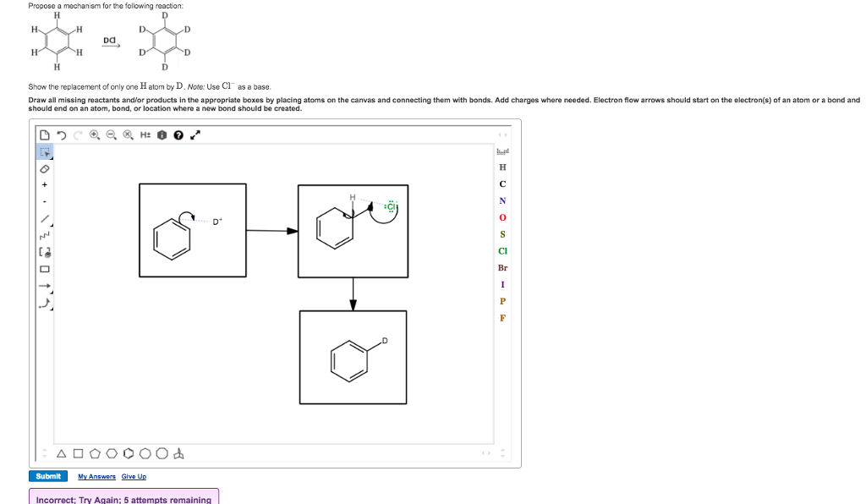Viewport: 866px width, 504px height.
Task: Click the Submit button
Action: (47, 475)
